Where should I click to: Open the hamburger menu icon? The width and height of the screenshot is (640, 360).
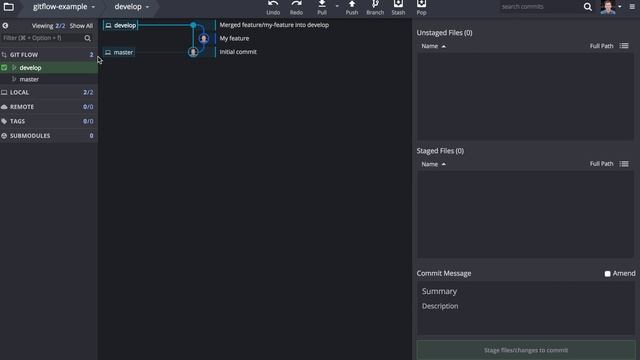632,7
